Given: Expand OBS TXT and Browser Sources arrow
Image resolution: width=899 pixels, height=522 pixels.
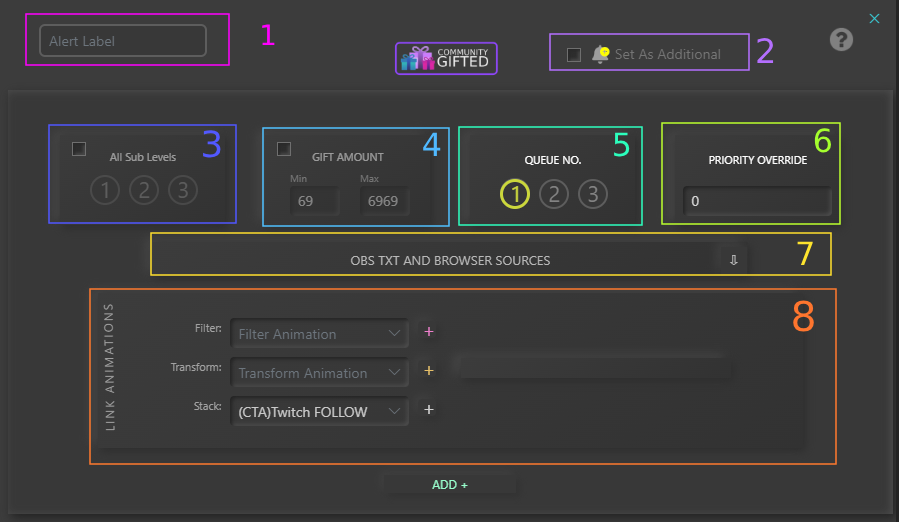Looking at the screenshot, I should pyautogui.click(x=733, y=260).
